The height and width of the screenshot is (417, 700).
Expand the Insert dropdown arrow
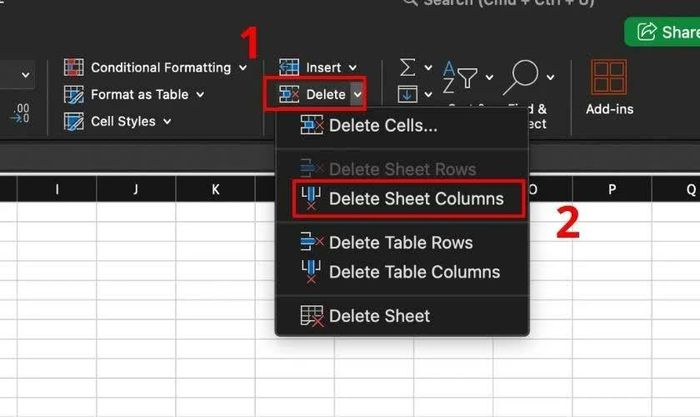pyautogui.click(x=353, y=68)
